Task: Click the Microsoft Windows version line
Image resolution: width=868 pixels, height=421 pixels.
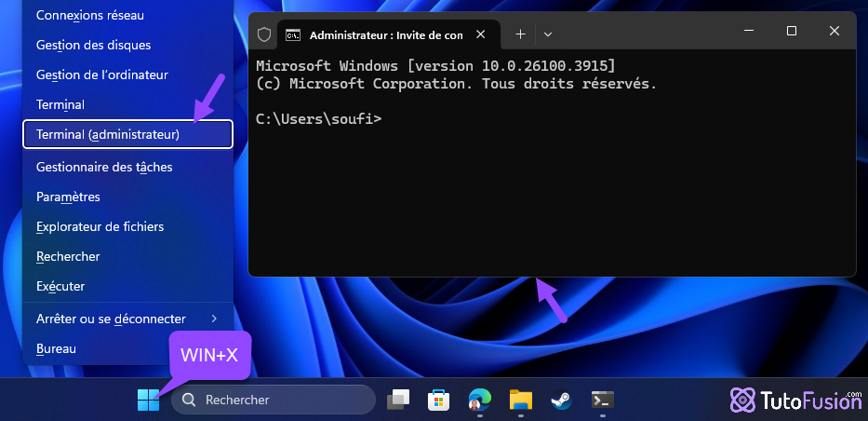Action: [435, 66]
